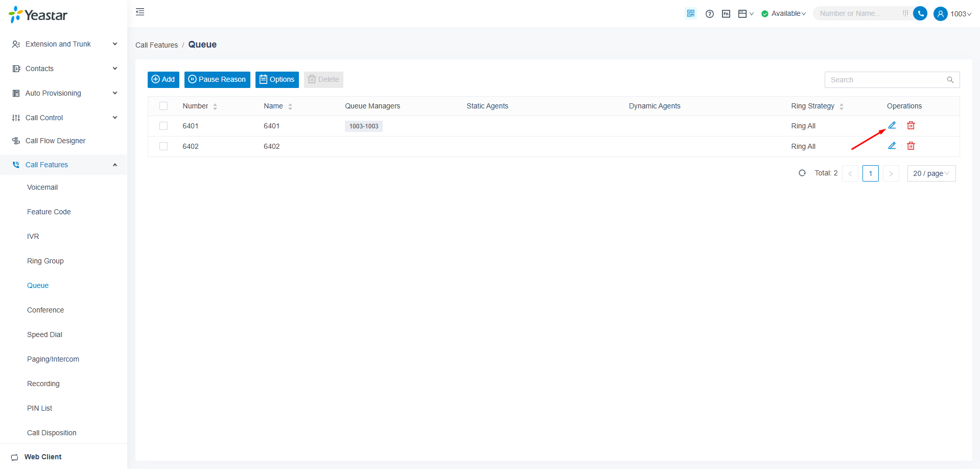Collapse the sidebar menu toggle icon
Image resolution: width=980 pixels, height=469 pixels.
click(140, 12)
